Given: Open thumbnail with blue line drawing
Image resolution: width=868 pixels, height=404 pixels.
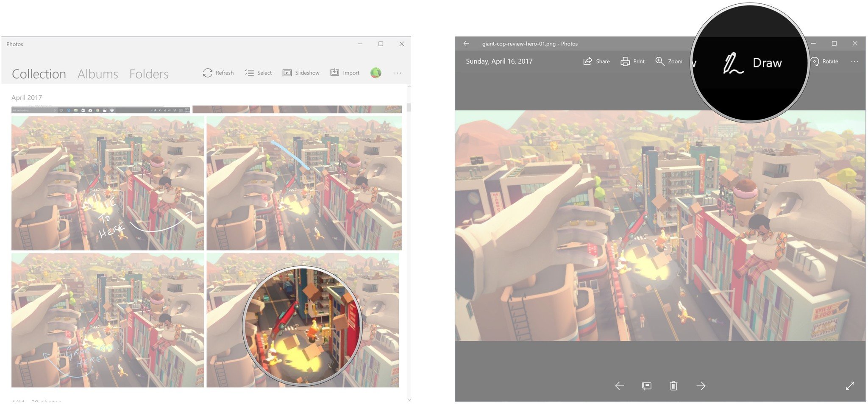Looking at the screenshot, I should 304,183.
